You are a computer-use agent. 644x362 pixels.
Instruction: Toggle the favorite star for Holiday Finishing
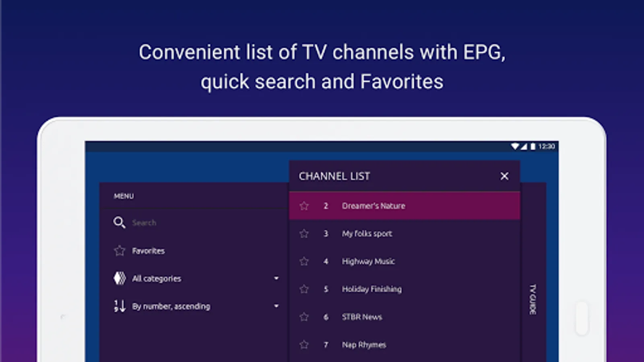pos(304,289)
